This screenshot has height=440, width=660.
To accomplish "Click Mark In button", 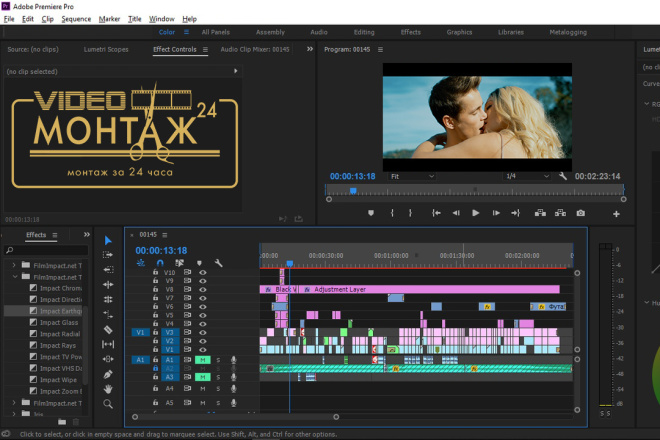I will tap(392, 213).
